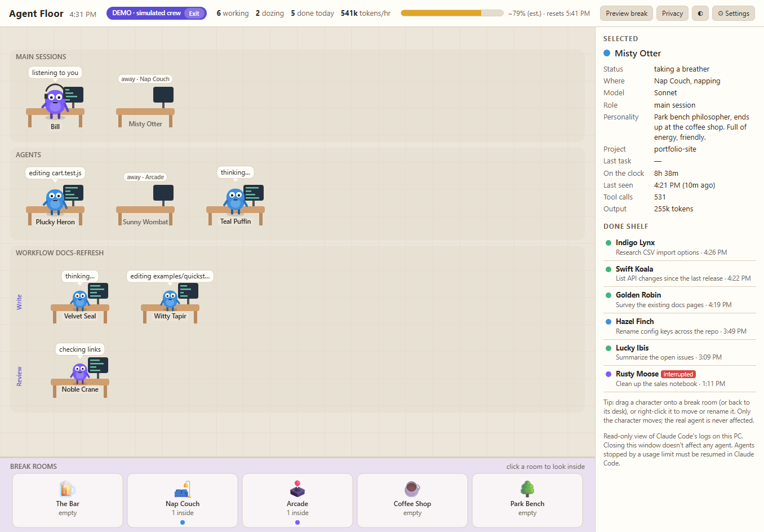Screen dimensions: 764x532
Task: Open The Bar break room
Action: pyautogui.click(x=68, y=500)
